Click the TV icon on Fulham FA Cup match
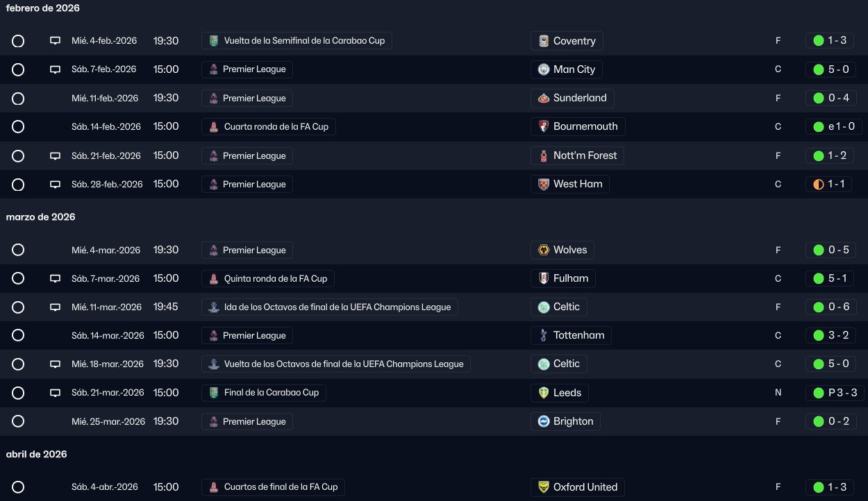Screen dimensions: 868x501 (56, 279)
